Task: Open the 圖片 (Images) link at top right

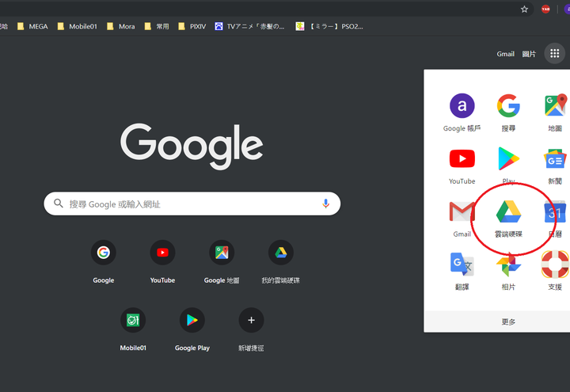Action: click(529, 54)
